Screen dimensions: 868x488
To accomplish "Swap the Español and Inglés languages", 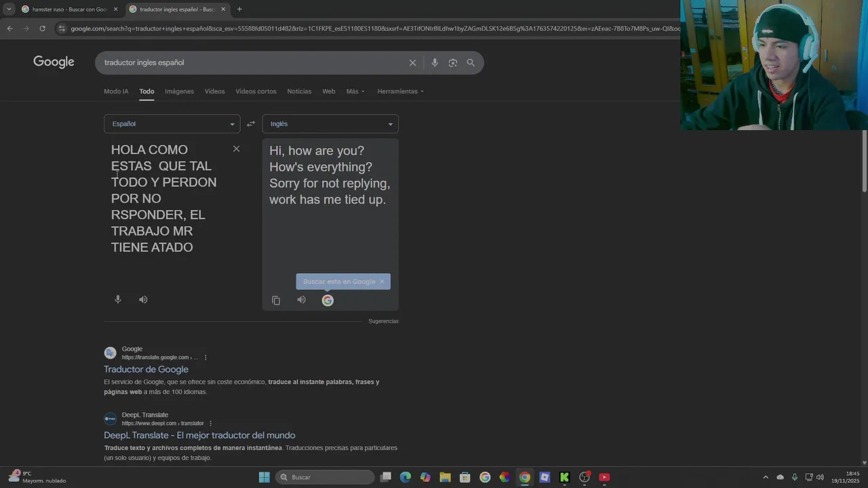I will pyautogui.click(x=251, y=124).
